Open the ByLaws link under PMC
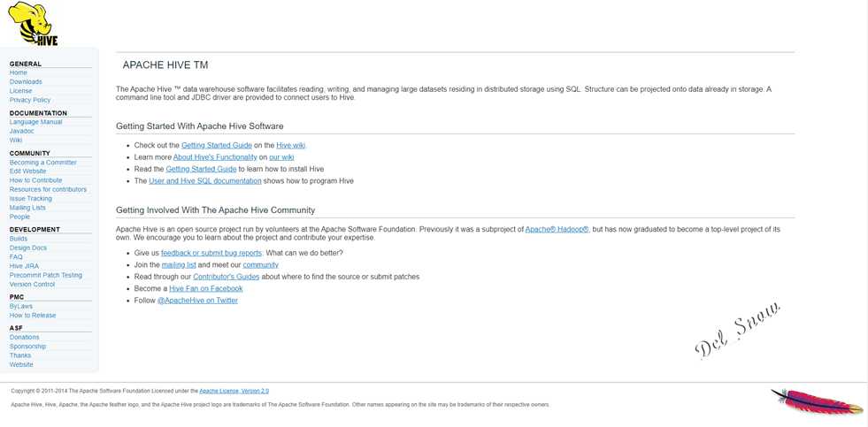Image resolution: width=868 pixels, height=427 pixels. click(20, 307)
